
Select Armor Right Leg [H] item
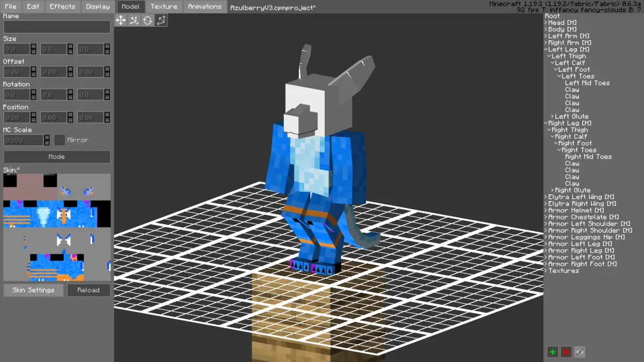pyautogui.click(x=582, y=251)
